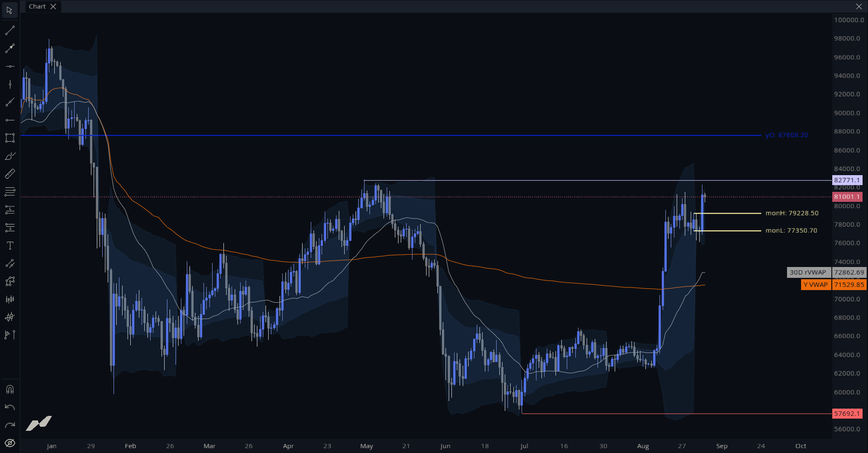The image size is (868, 453).
Task: Select the text annotation tool
Action: [x=9, y=246]
